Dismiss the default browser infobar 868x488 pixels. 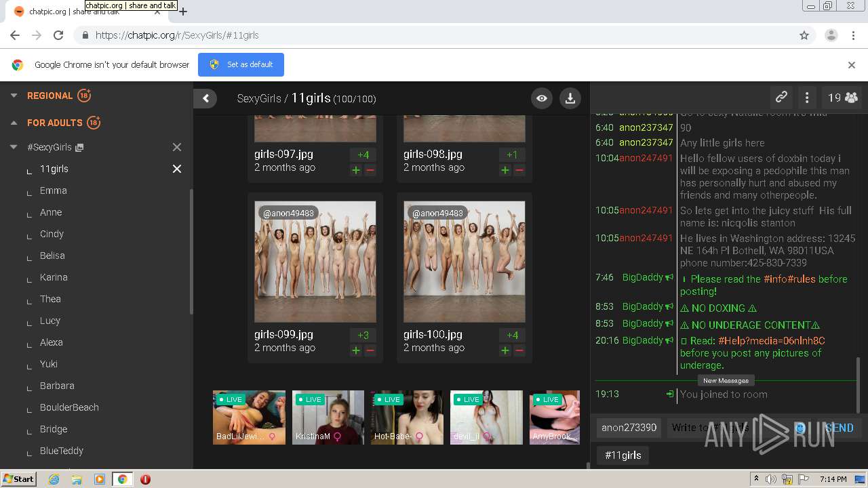click(x=852, y=65)
